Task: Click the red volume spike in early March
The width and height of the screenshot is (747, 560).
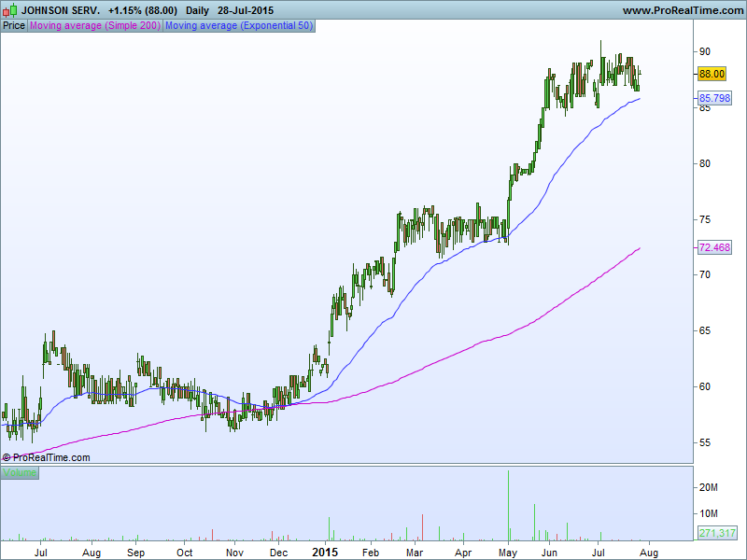Action: point(422,527)
